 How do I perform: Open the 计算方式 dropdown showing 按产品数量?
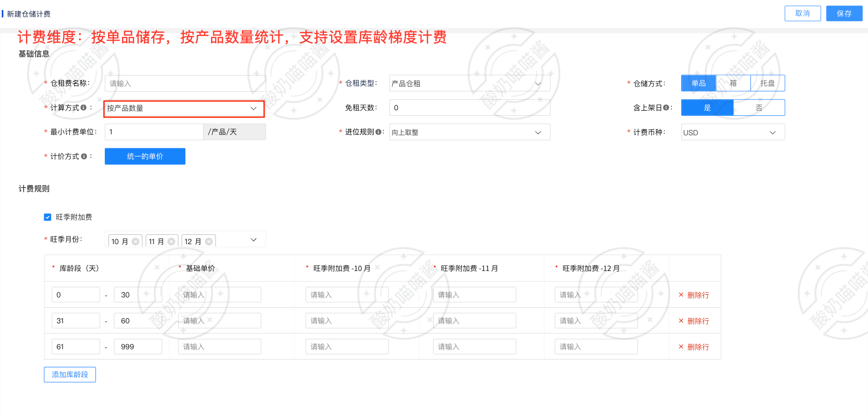click(184, 108)
